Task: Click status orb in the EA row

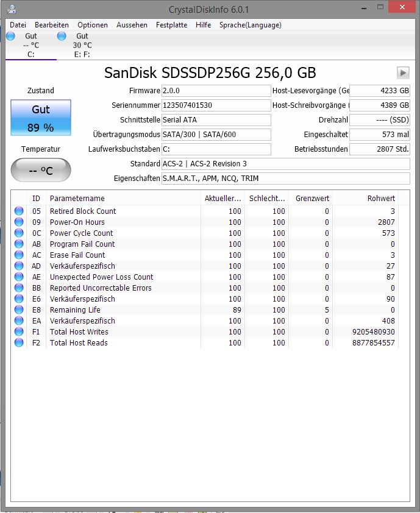Action: (x=19, y=320)
